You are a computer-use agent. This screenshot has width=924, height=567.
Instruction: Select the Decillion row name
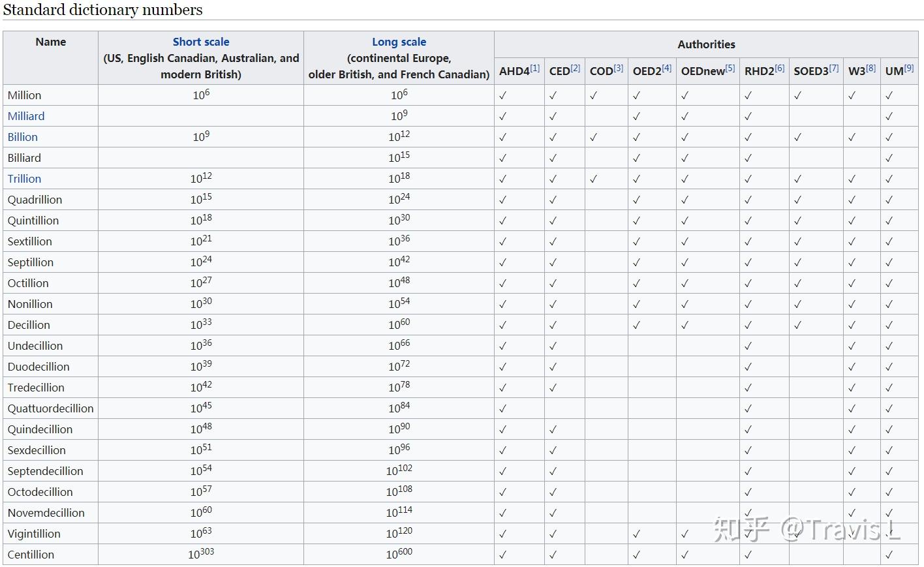(x=29, y=325)
